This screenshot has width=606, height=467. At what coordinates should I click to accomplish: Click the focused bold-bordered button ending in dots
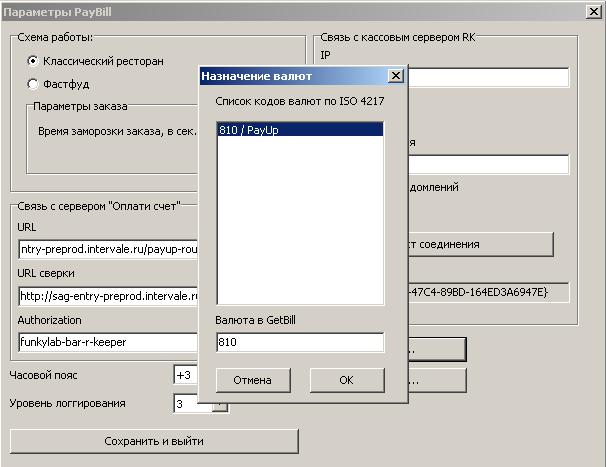[x=437, y=349]
